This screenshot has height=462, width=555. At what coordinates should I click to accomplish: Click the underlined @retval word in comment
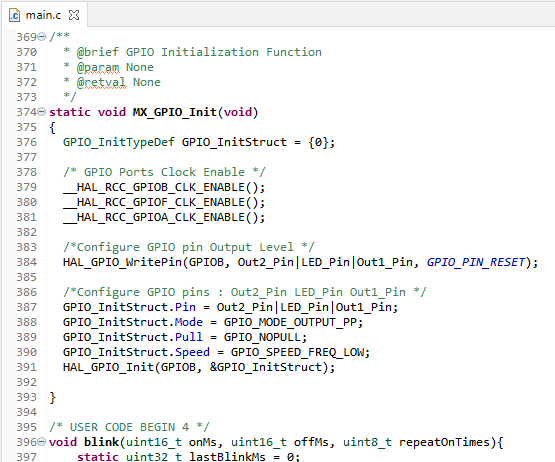(x=101, y=82)
